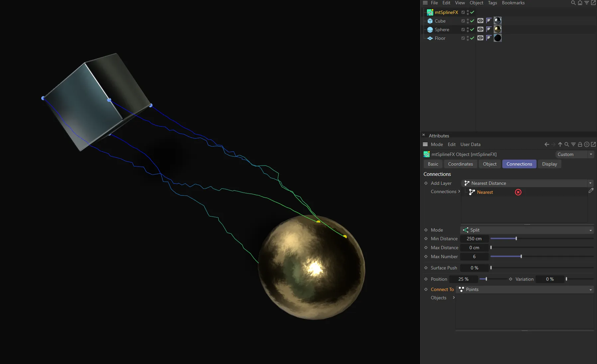Viewport: 597px width, 364px height.
Task: Open the Bookmarks menu
Action: 513,3
